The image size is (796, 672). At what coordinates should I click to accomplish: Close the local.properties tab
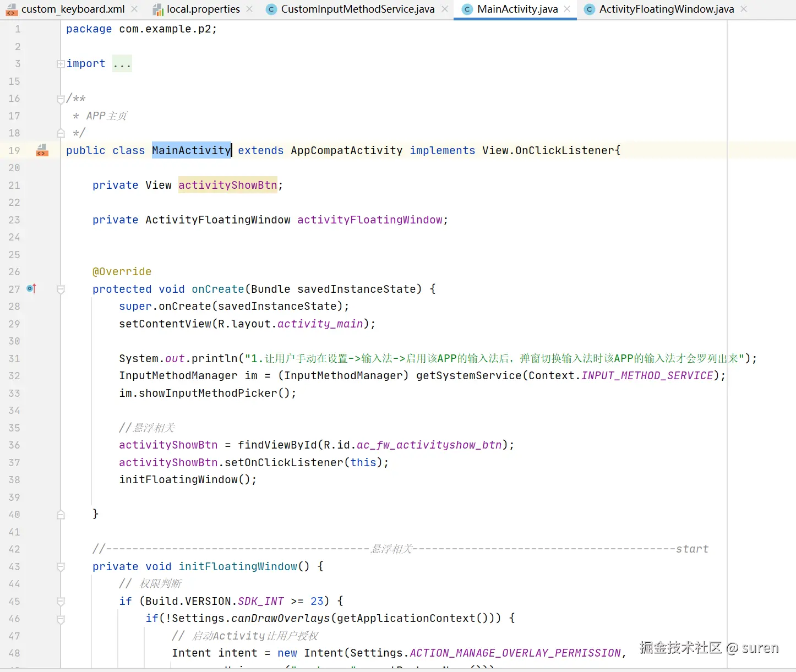click(250, 9)
